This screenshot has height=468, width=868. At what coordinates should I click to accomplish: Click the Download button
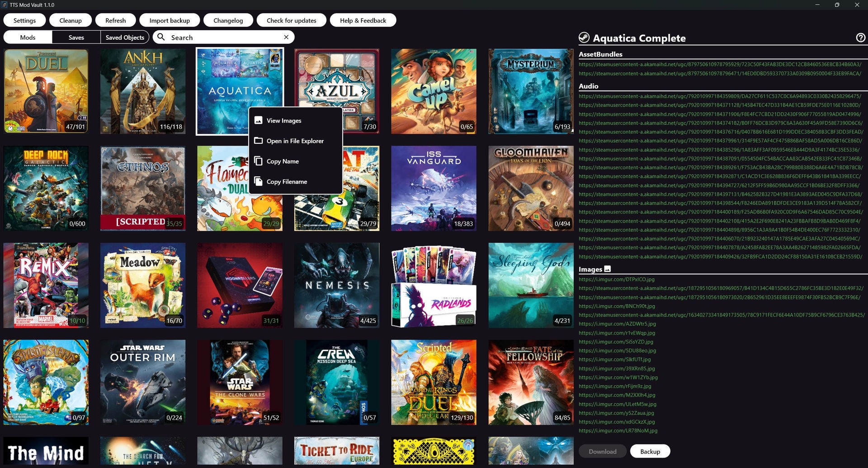coord(603,451)
